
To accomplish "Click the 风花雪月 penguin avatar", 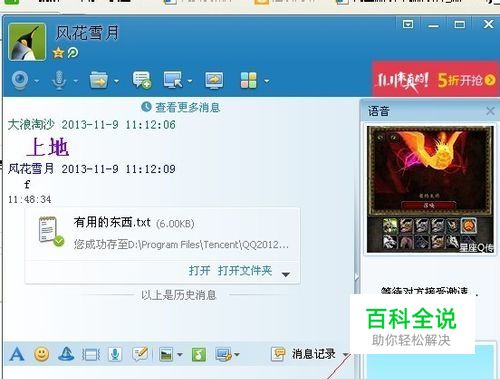I will tap(27, 42).
